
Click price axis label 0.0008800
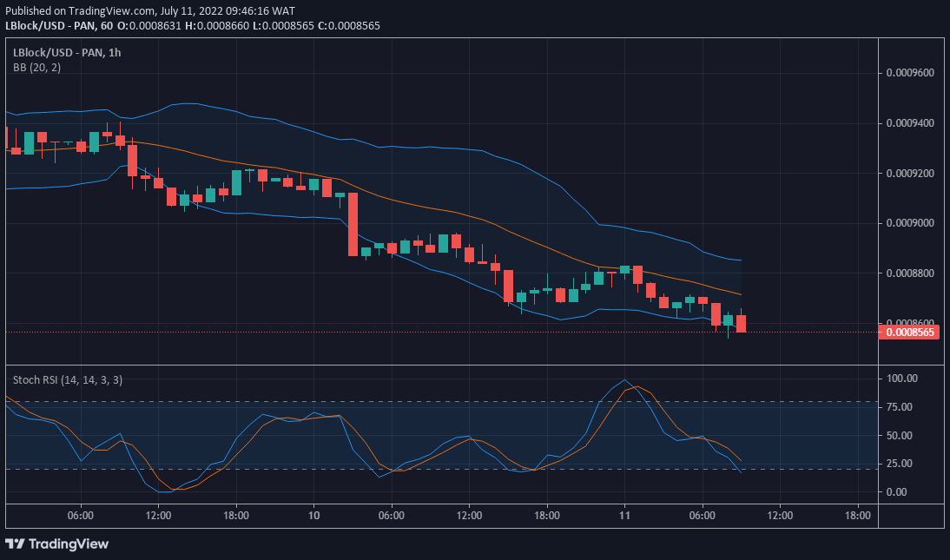click(910, 273)
